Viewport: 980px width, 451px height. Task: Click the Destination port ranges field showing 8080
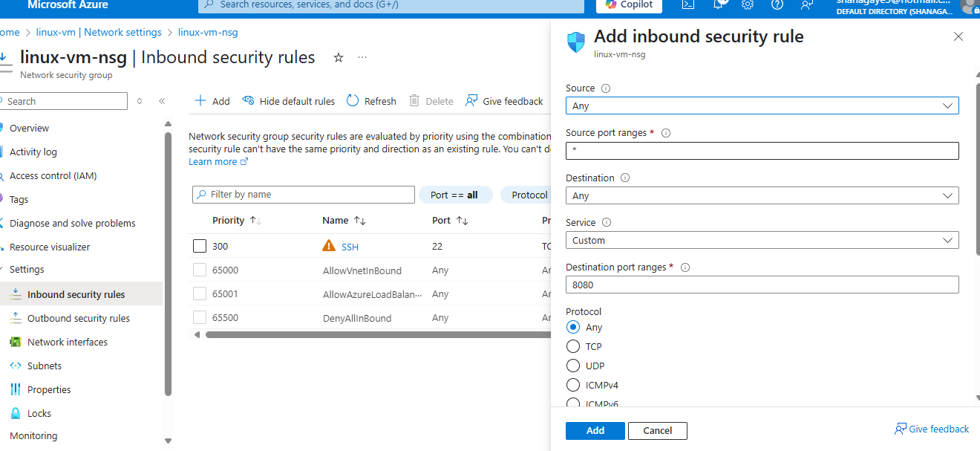(x=762, y=285)
